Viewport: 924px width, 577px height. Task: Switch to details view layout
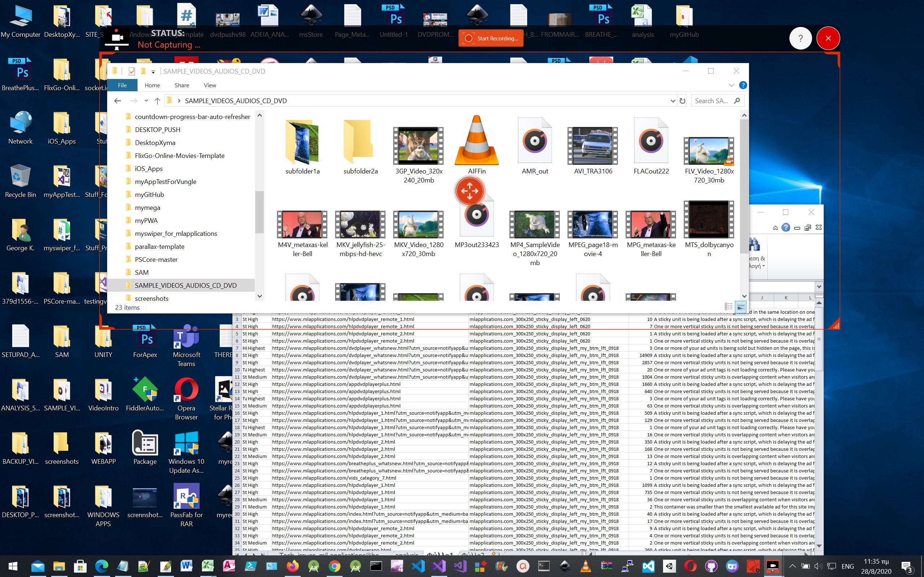pyautogui.click(x=728, y=307)
